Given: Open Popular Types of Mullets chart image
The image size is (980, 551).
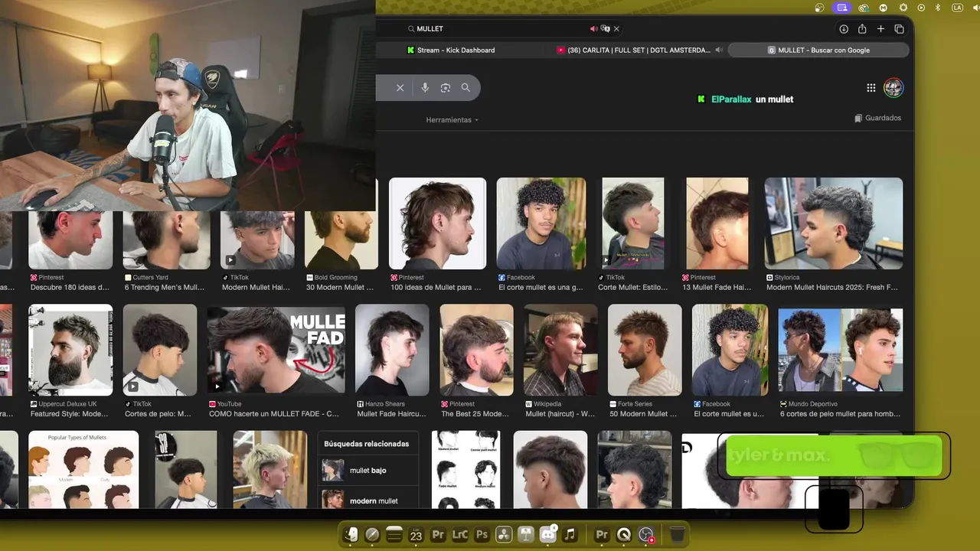Looking at the screenshot, I should point(83,470).
